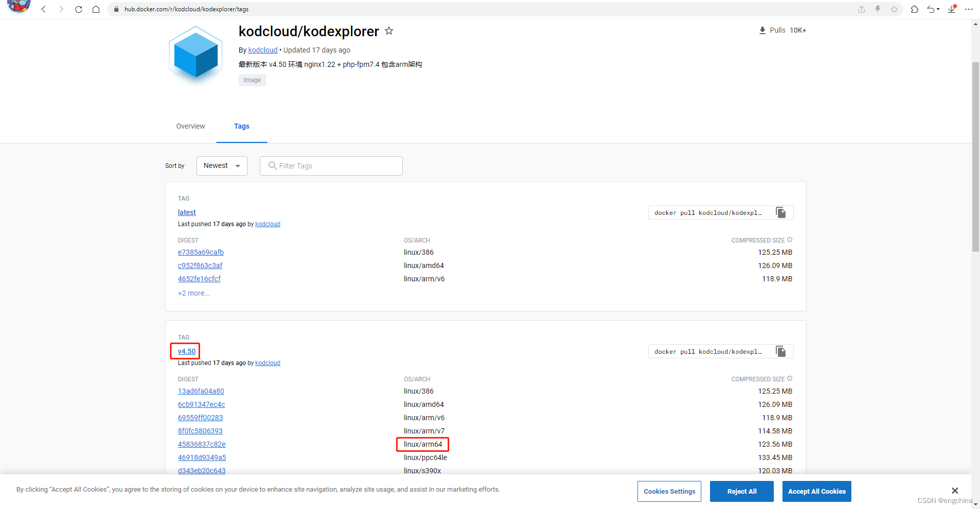Open digest 46918d9349a5

pos(202,457)
